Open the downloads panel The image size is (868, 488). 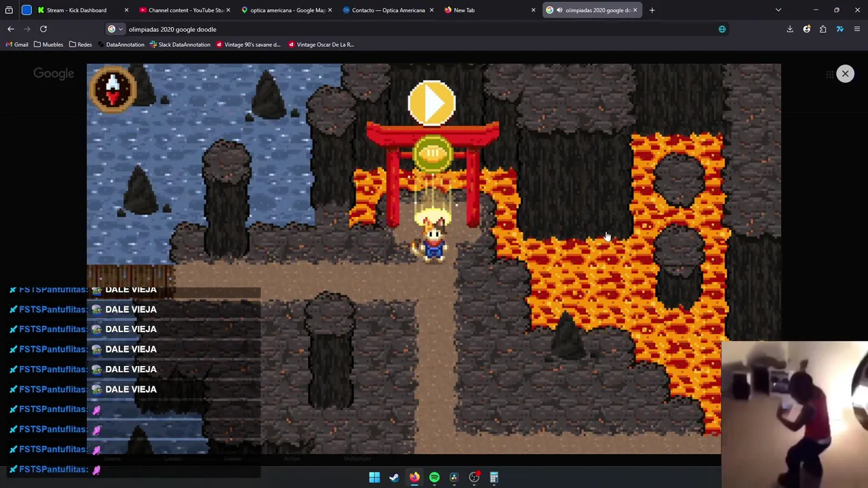tap(790, 29)
